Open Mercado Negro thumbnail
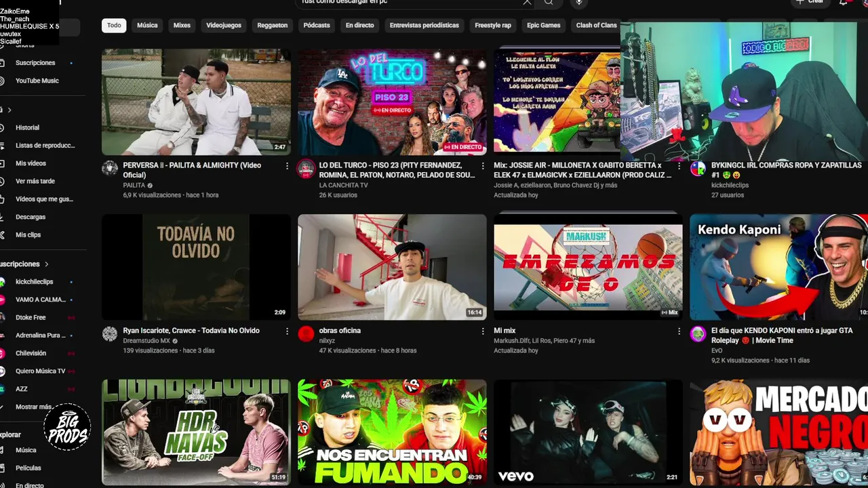This screenshot has width=868, height=488. 778,432
